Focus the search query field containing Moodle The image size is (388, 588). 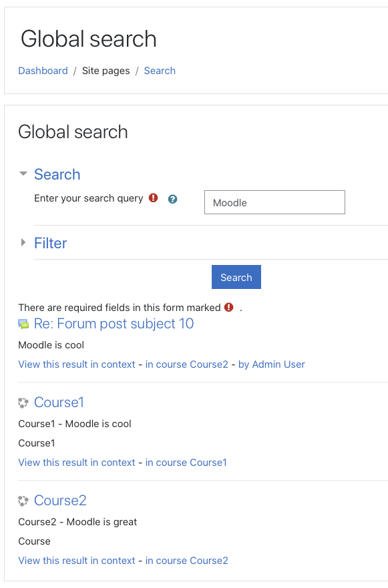tap(274, 202)
